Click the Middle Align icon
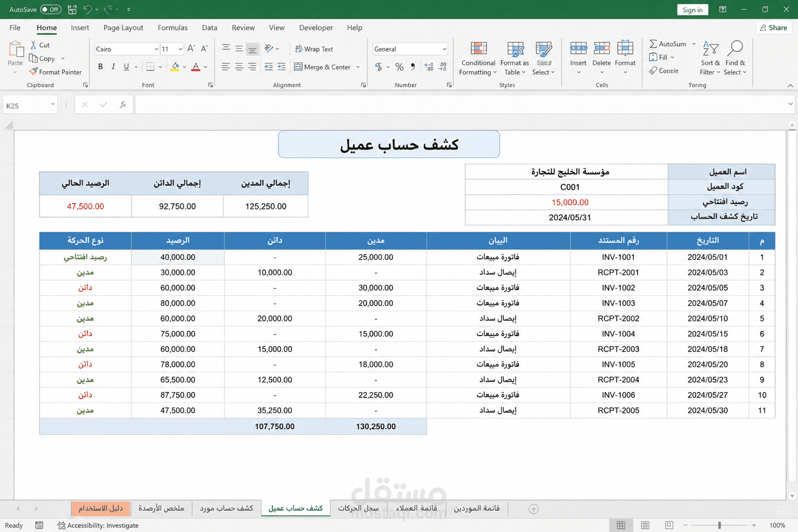The height and width of the screenshot is (532, 798). [x=239, y=49]
